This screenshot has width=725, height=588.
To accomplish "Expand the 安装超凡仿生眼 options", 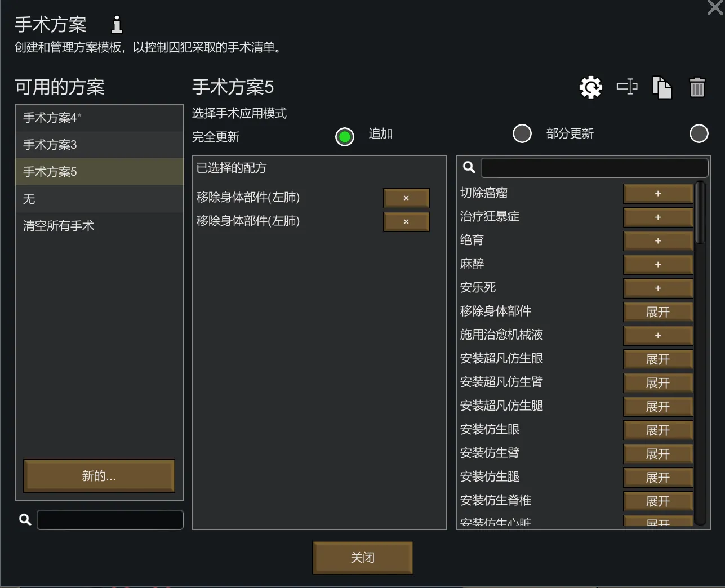I will [x=657, y=359].
